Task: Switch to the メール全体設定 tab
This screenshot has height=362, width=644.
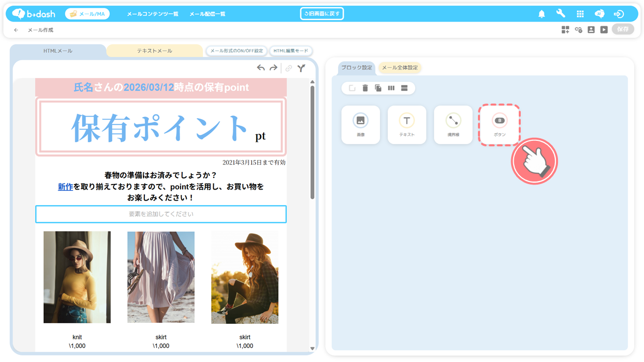Action: [x=399, y=68]
